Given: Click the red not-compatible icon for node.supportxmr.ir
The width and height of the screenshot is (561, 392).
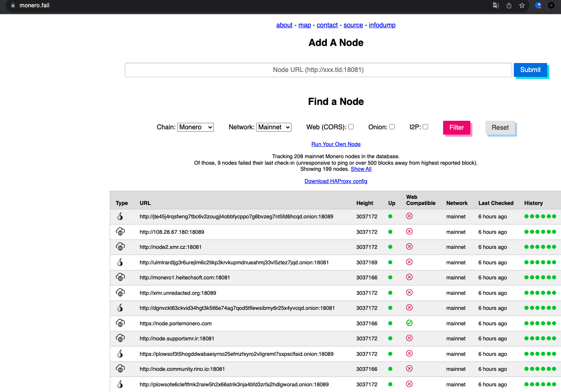Looking at the screenshot, I should click(409, 338).
